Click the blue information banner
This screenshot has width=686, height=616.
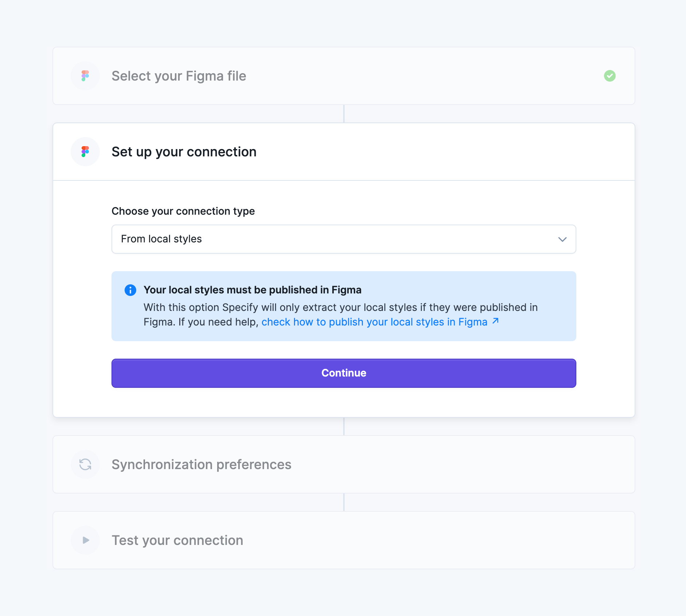(x=344, y=305)
